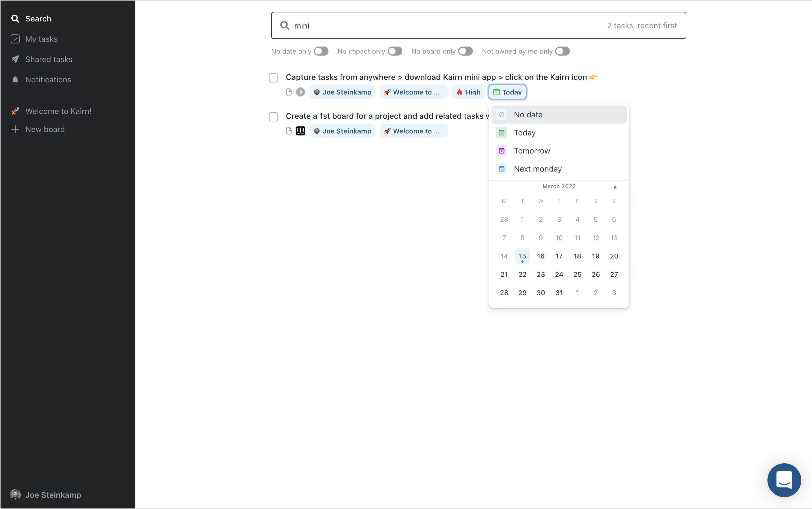Open Notifications bell icon
This screenshot has width=812, height=509.
pyautogui.click(x=15, y=80)
